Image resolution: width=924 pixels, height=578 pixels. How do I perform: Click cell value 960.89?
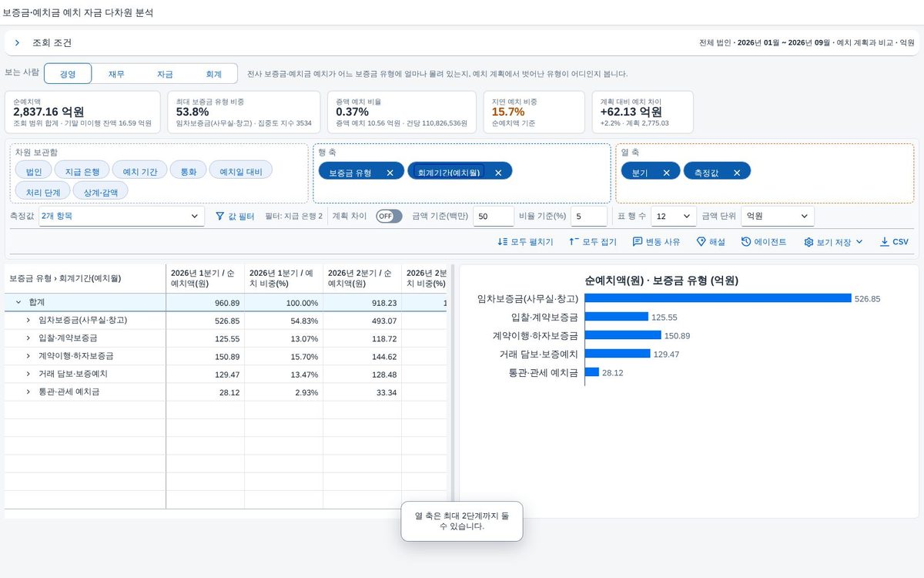227,303
